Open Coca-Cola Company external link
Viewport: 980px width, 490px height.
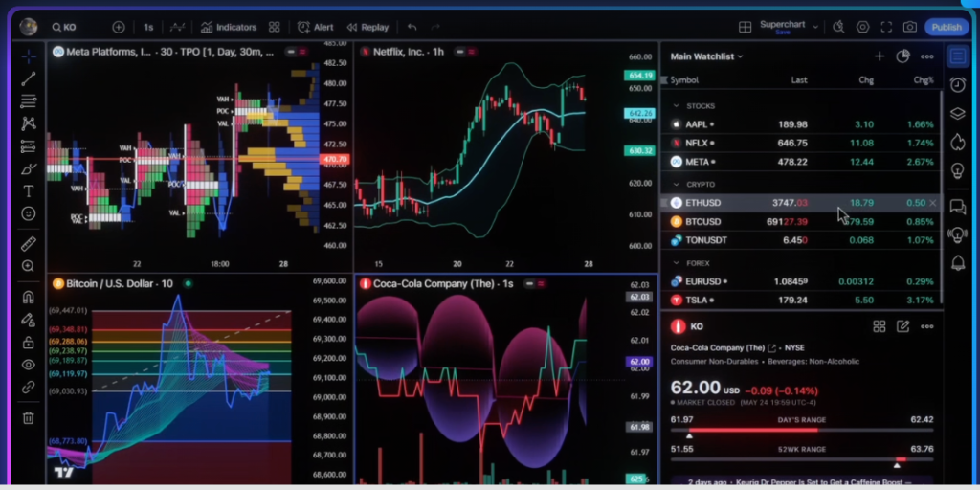point(772,348)
